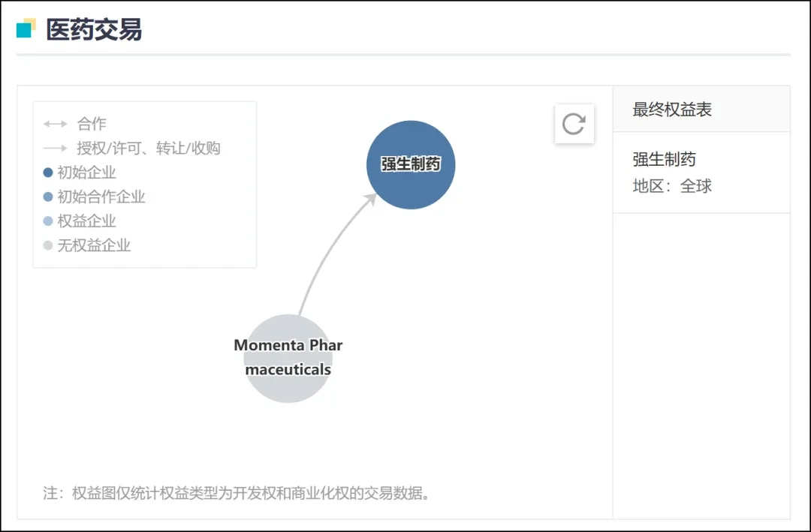Click the 授权/许可、转让/收购 legend arrow icon
Image resolution: width=811 pixels, height=532 pixels.
coord(56,149)
